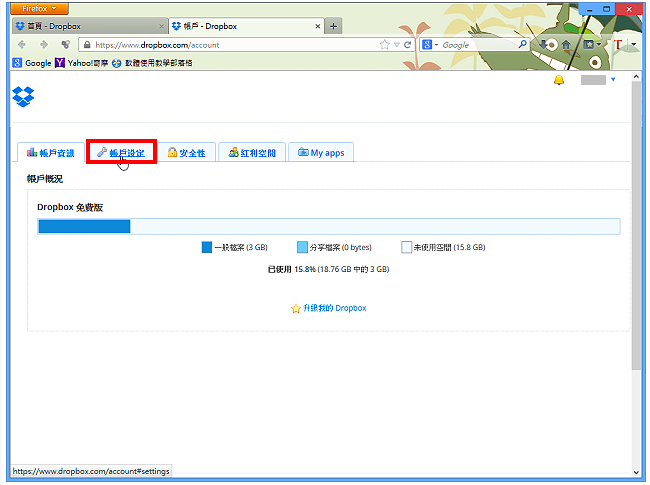Go forward with the browser forward arrow

click(x=44, y=44)
